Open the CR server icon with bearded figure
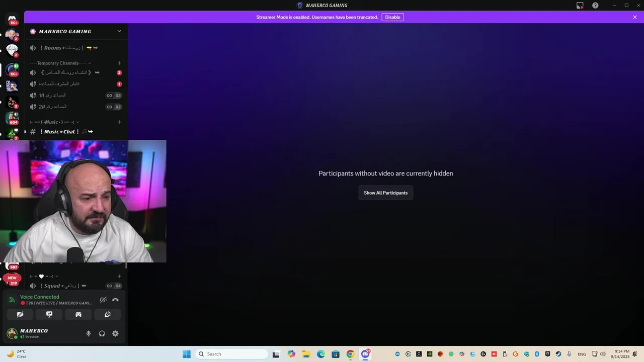Viewport: 644px width, 362px height. 12,85
